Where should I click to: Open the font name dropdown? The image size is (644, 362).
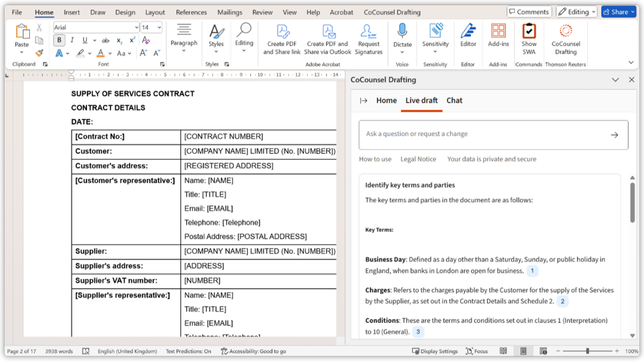[136, 27]
